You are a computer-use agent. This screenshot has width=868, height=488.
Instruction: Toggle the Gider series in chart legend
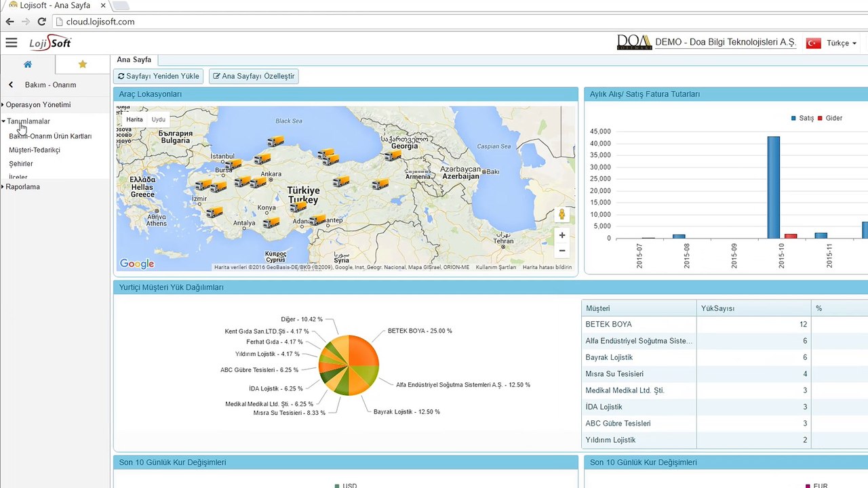coord(830,118)
